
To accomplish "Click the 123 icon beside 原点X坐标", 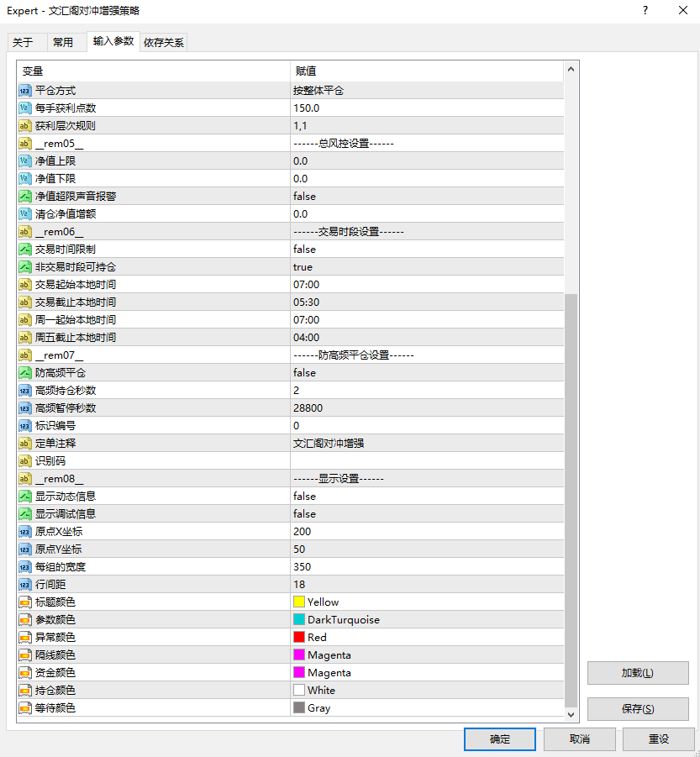I will (x=24, y=531).
